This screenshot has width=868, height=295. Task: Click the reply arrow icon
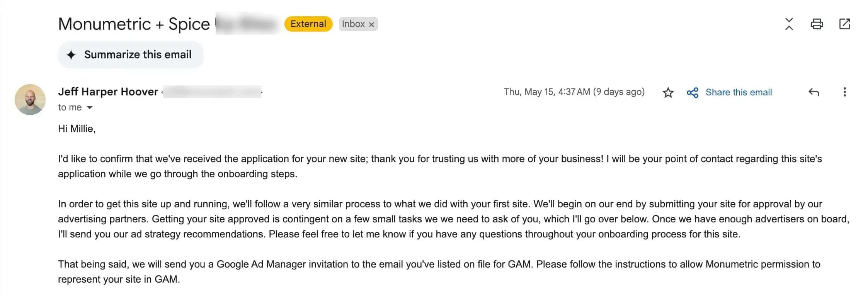pos(814,92)
